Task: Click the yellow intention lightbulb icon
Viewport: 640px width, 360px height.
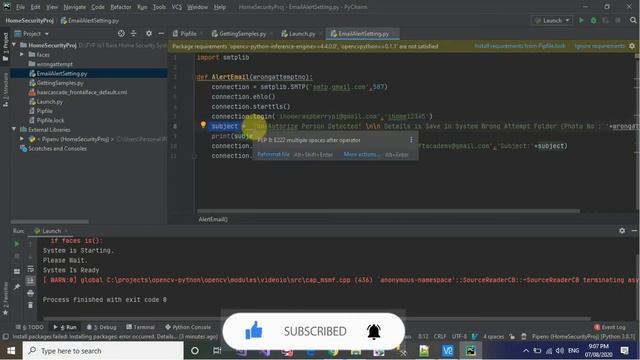Action: point(203,124)
